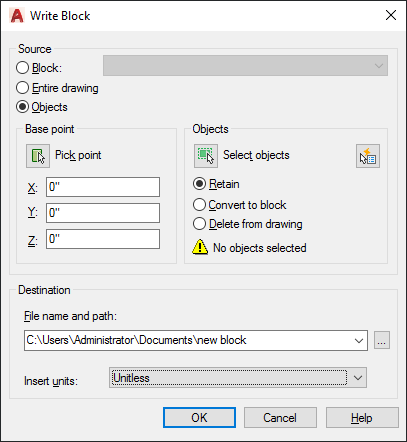Open Help for Write Block
The height and width of the screenshot is (442, 407).
coord(362,417)
